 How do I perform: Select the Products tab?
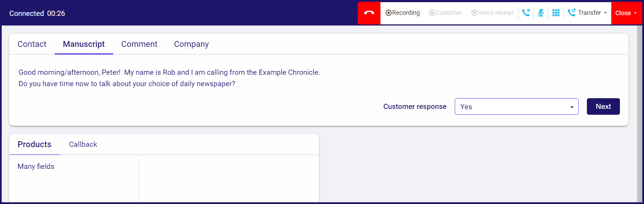coord(34,144)
